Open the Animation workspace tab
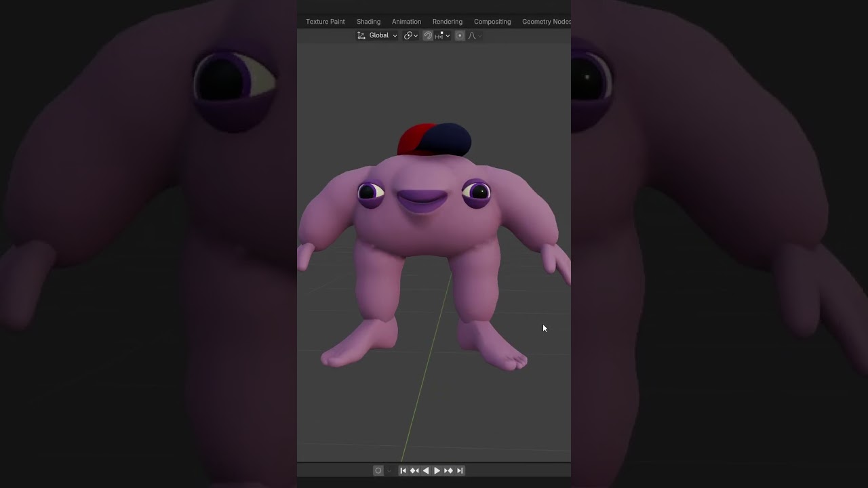 click(x=406, y=22)
